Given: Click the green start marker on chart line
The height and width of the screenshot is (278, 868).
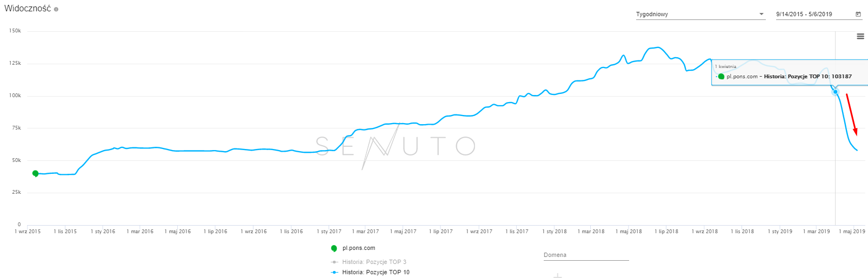Looking at the screenshot, I should pos(36,173).
